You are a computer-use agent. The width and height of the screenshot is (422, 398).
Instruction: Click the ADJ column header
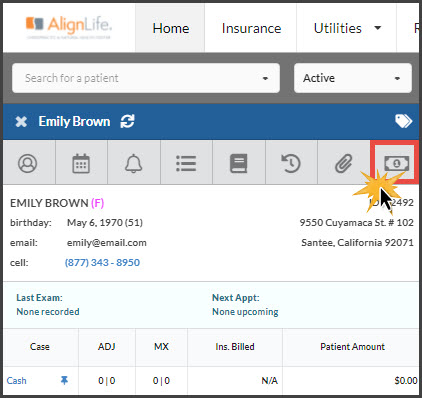point(107,347)
